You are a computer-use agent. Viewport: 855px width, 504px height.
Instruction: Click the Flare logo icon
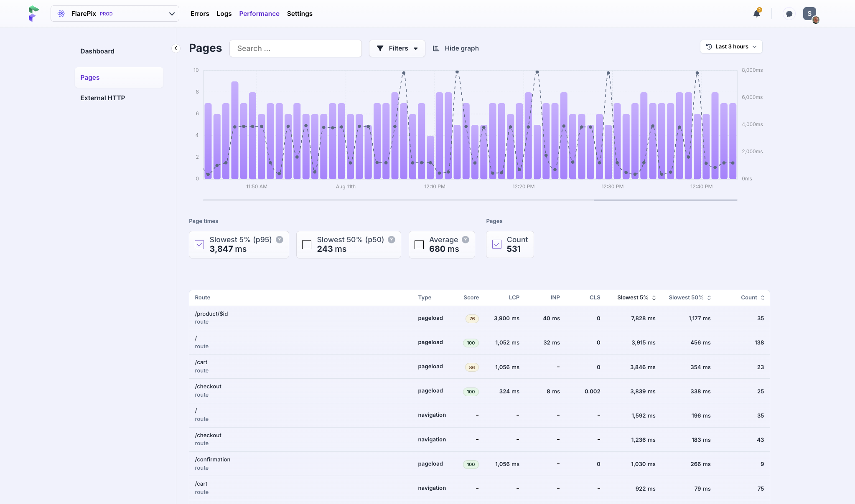pos(33,14)
